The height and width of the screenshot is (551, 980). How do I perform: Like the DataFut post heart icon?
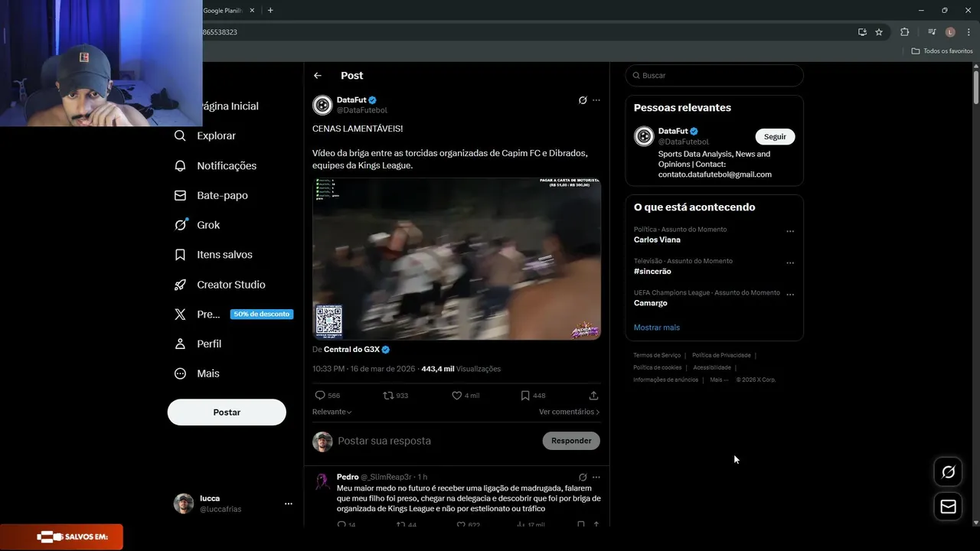[x=456, y=396]
